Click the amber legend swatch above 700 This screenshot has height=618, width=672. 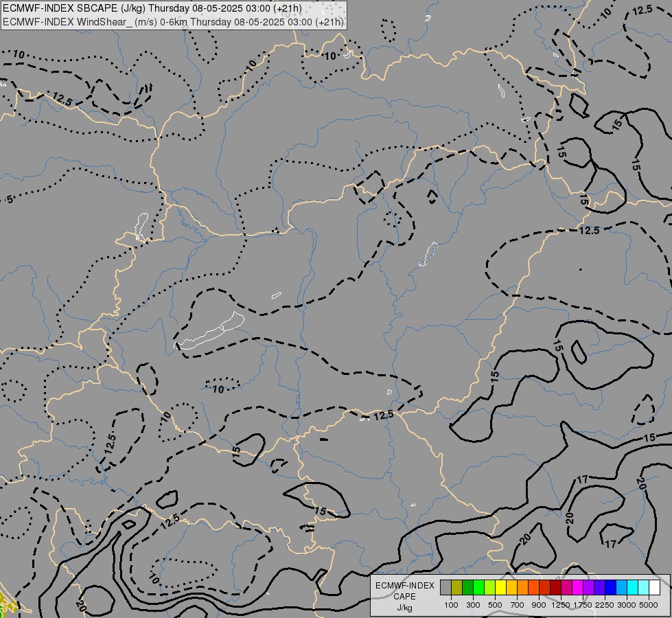click(511, 588)
